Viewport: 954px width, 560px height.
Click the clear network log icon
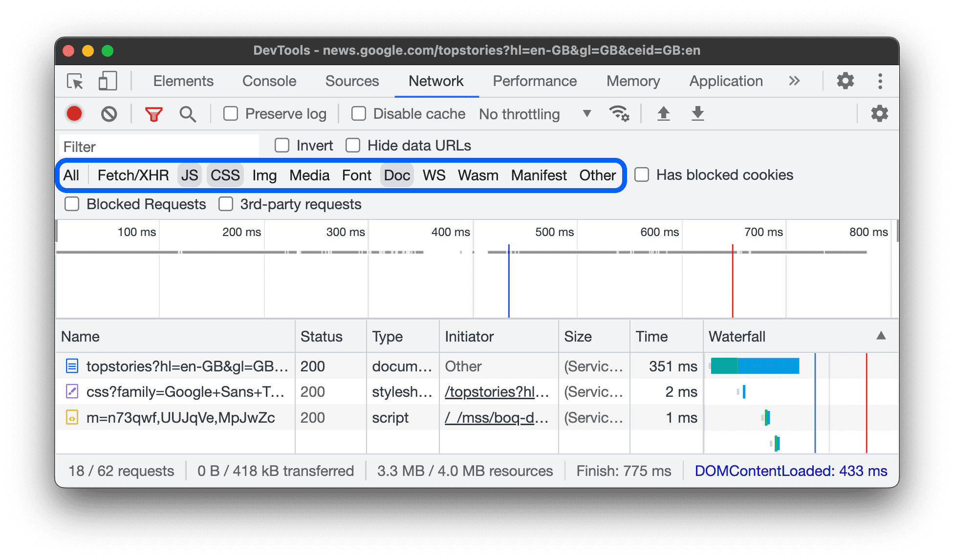click(x=108, y=113)
